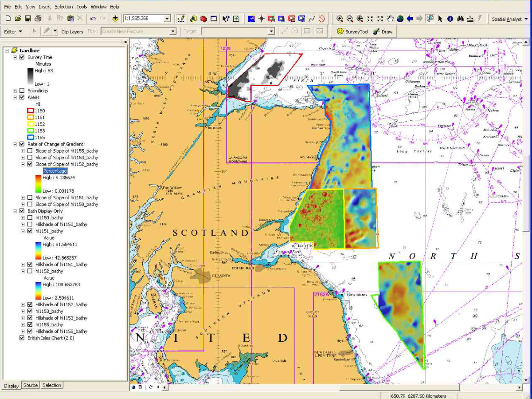
Task: Activate the Identify info tool
Action: click(x=450, y=19)
